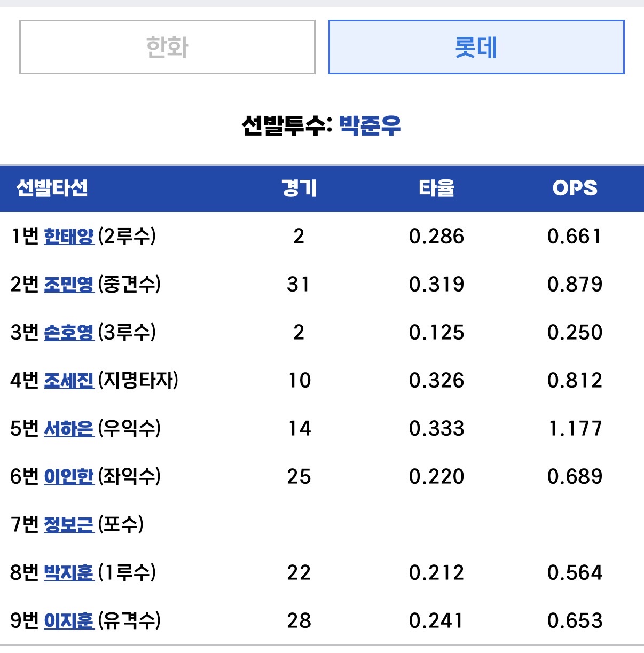Switch to the 한화 team tab

point(167,47)
